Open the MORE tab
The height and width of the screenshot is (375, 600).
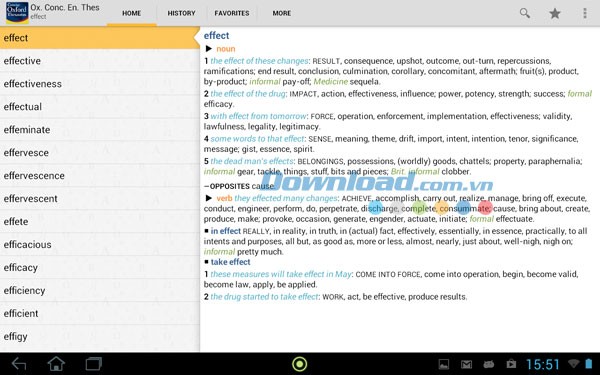tap(282, 13)
